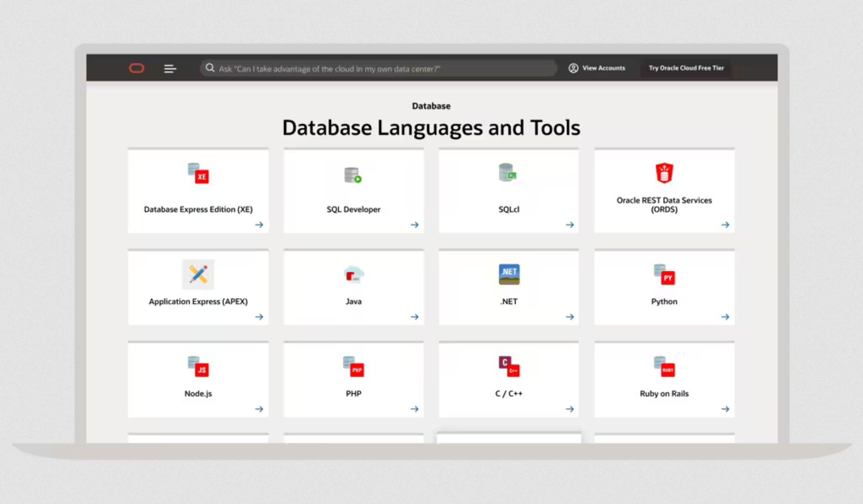Screen dimensions: 863x504
Task: Open SQL Developer card label
Action: click(x=354, y=209)
